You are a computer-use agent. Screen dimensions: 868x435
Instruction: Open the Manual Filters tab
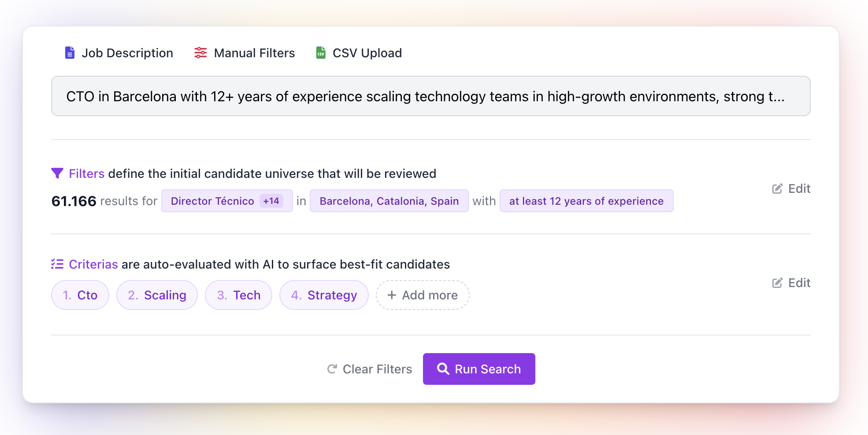[254, 53]
